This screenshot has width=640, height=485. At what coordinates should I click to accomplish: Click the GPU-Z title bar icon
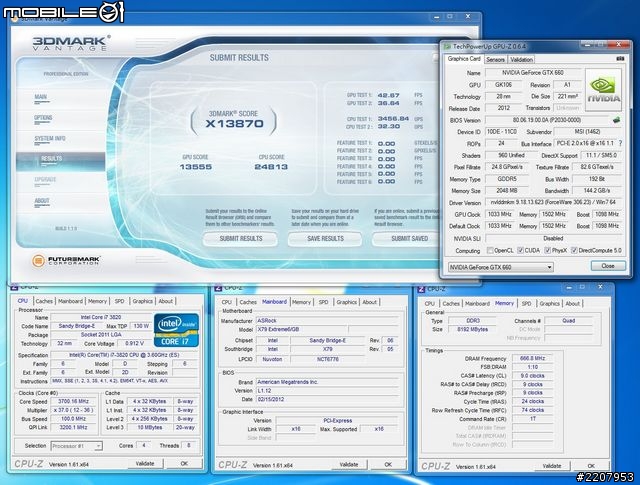(447, 47)
